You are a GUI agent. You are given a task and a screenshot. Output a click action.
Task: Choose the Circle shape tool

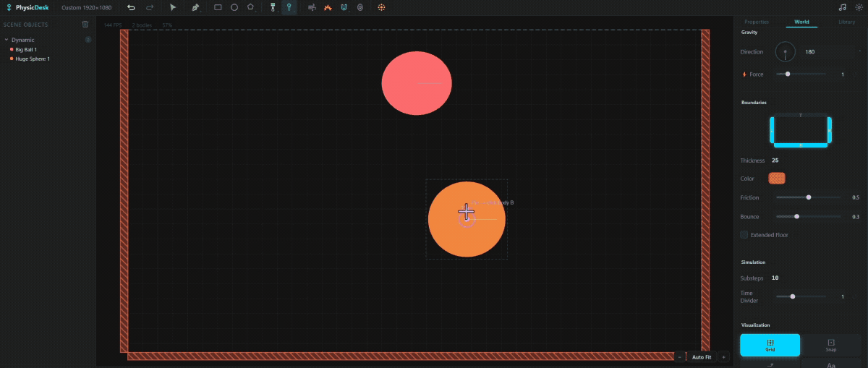[x=234, y=7]
